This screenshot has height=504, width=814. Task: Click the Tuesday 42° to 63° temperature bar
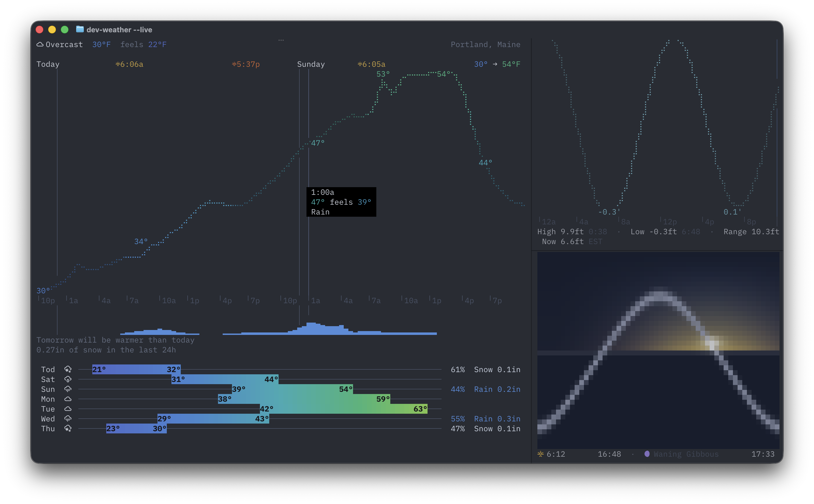344,409
